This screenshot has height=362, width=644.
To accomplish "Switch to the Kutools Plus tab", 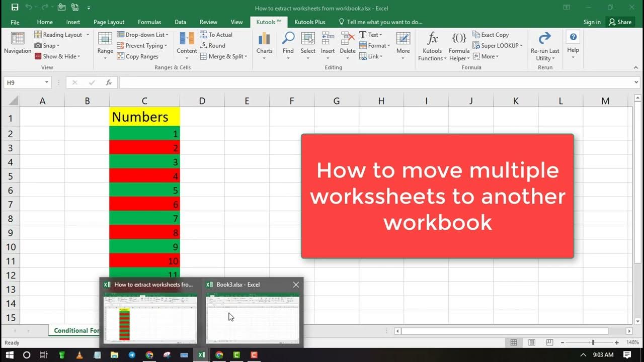I will point(309,22).
